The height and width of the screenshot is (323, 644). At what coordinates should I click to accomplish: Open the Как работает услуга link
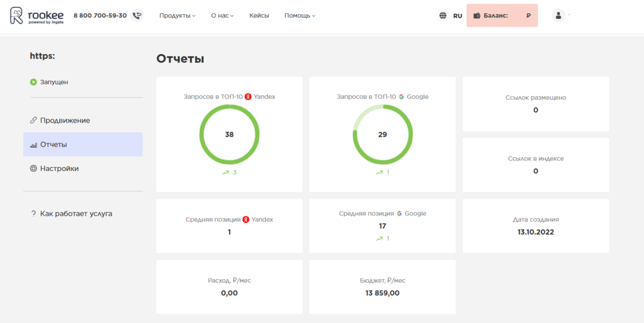76,214
